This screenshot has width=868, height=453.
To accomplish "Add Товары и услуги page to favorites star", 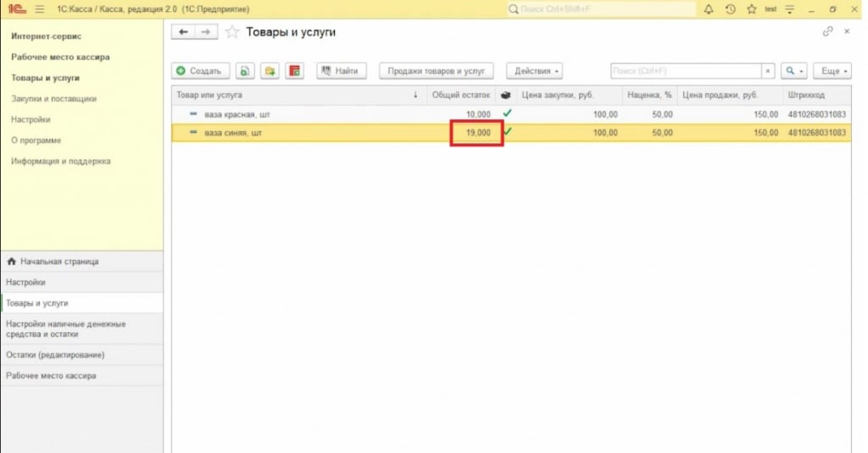I will pyautogui.click(x=232, y=32).
